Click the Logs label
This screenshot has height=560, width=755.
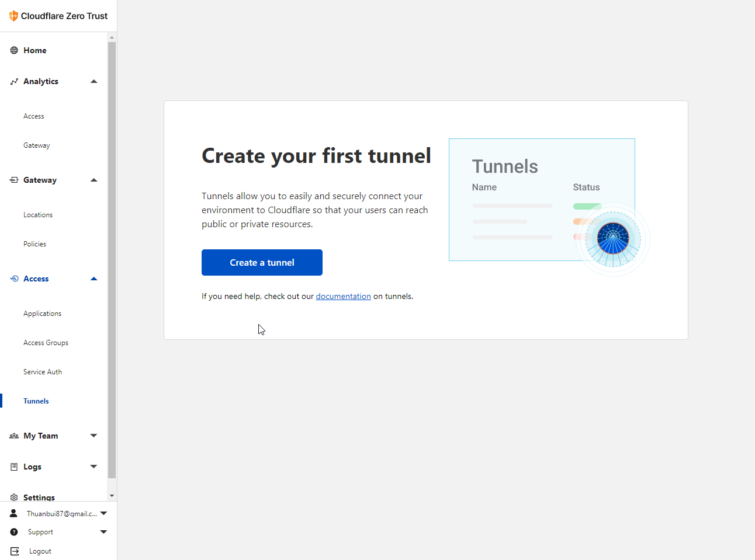(x=32, y=467)
